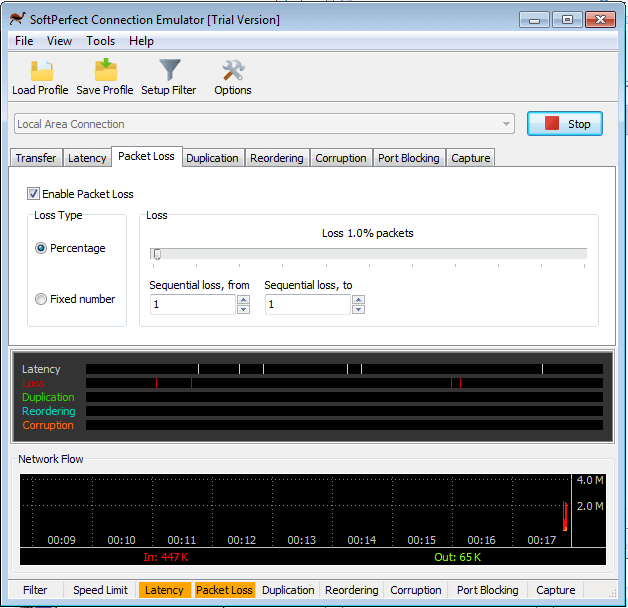Click highlighted Latency status indicator
The width and height of the screenshot is (628, 608).
coord(164,590)
